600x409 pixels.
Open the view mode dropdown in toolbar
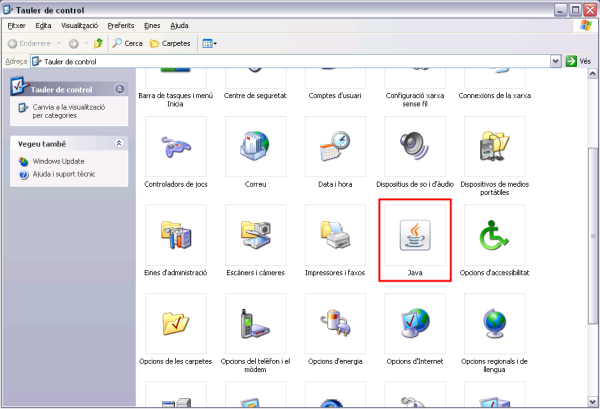(210, 43)
